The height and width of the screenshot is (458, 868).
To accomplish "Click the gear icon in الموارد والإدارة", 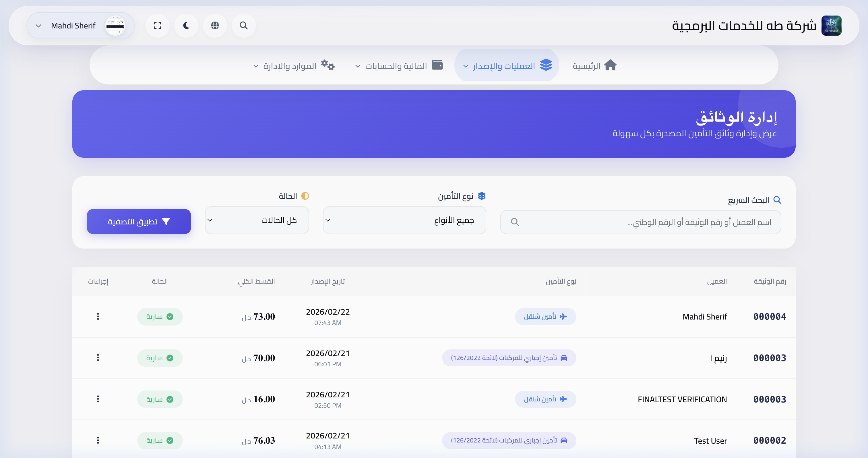I will (x=328, y=65).
